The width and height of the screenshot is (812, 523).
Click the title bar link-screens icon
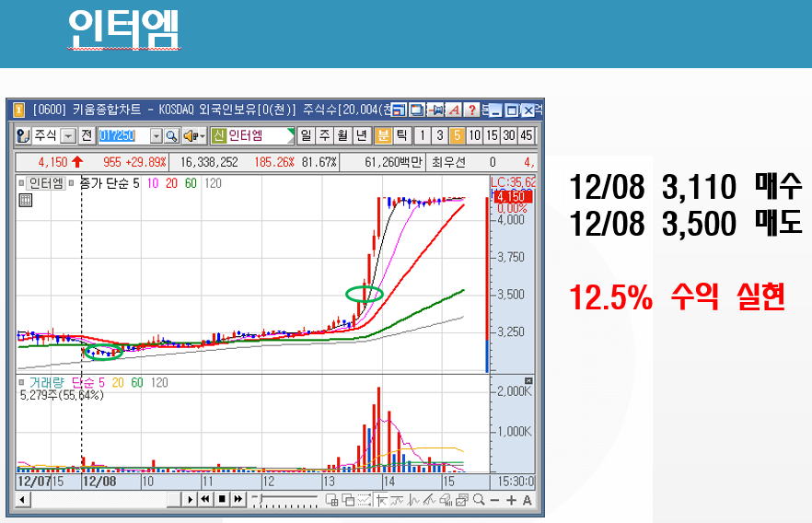pyautogui.click(x=436, y=110)
